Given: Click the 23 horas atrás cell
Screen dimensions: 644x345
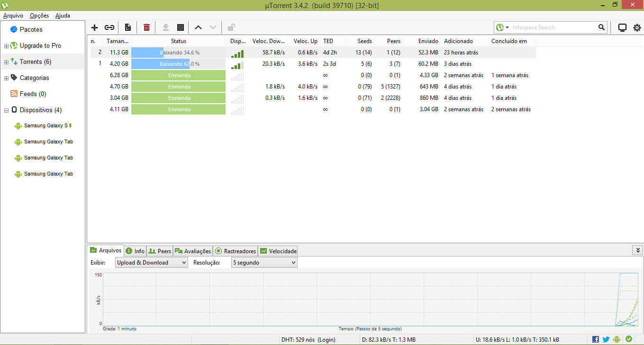Looking at the screenshot, I should pos(461,53).
